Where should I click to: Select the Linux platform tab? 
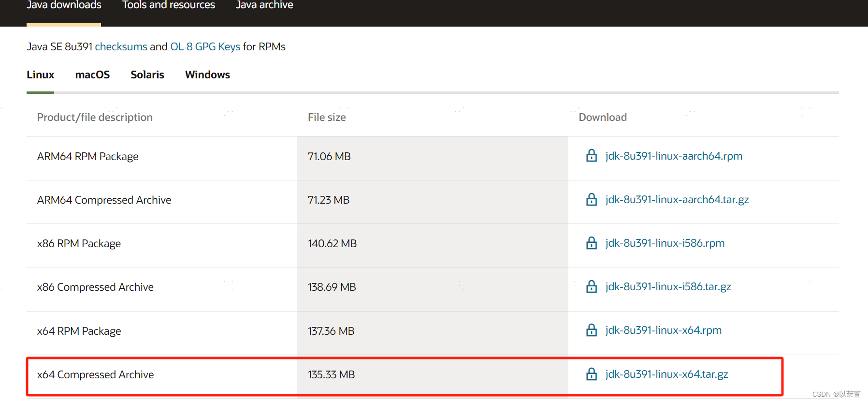pyautogui.click(x=41, y=74)
